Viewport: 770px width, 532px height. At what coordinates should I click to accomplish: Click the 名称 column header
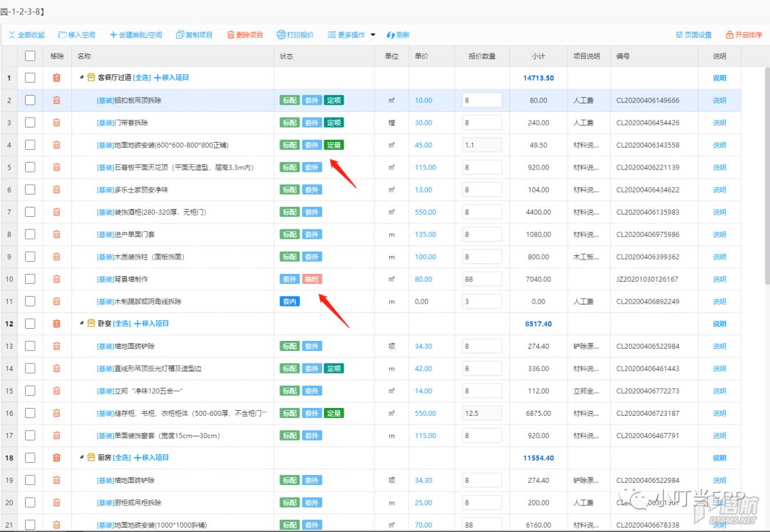pos(173,56)
